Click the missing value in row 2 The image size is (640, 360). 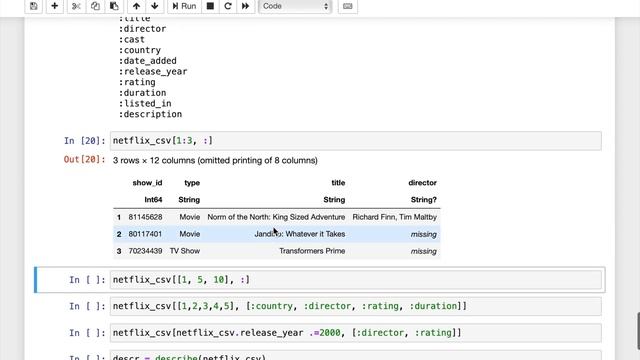tap(424, 234)
